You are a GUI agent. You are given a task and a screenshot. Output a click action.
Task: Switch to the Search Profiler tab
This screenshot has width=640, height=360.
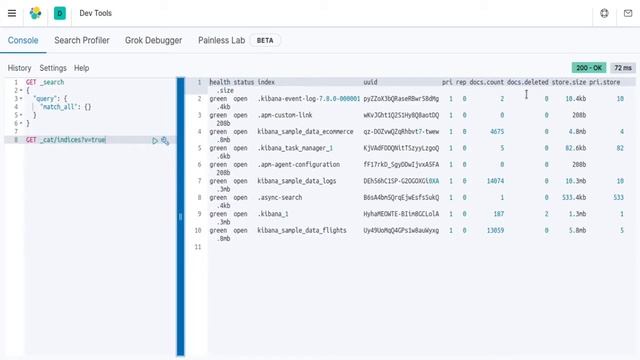point(82,40)
